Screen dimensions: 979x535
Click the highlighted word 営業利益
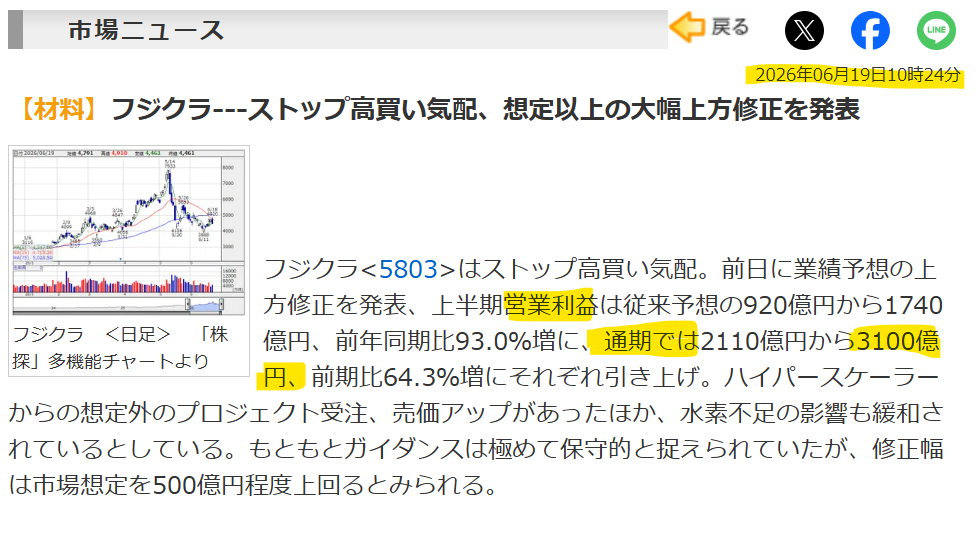[550, 305]
